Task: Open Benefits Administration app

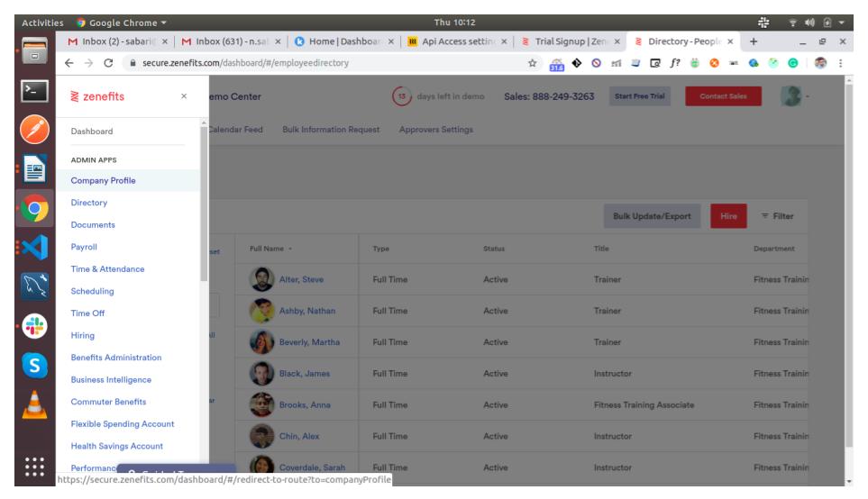Action: (x=116, y=358)
